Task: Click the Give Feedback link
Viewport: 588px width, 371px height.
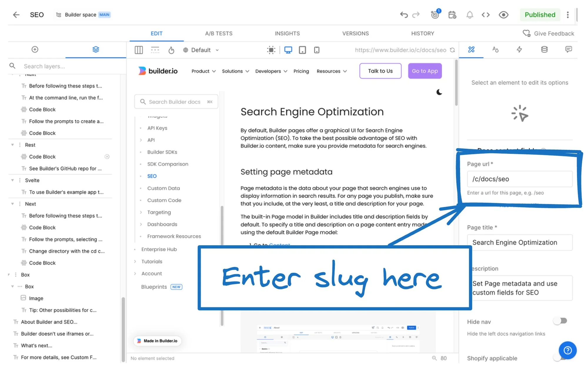Action: tap(548, 33)
